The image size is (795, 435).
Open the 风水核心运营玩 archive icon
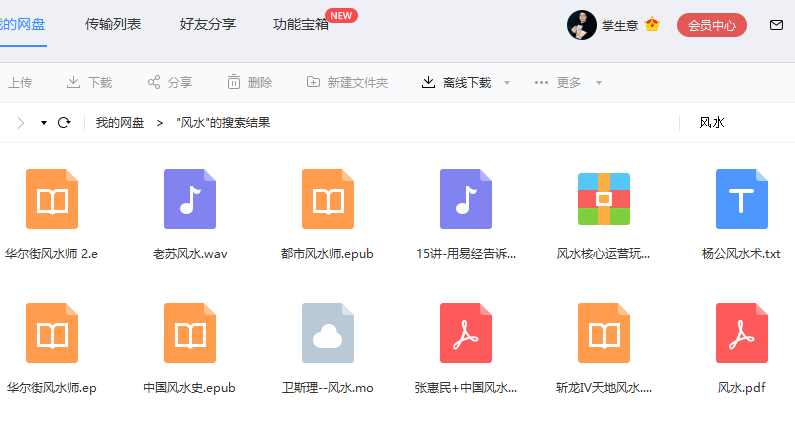click(x=604, y=199)
